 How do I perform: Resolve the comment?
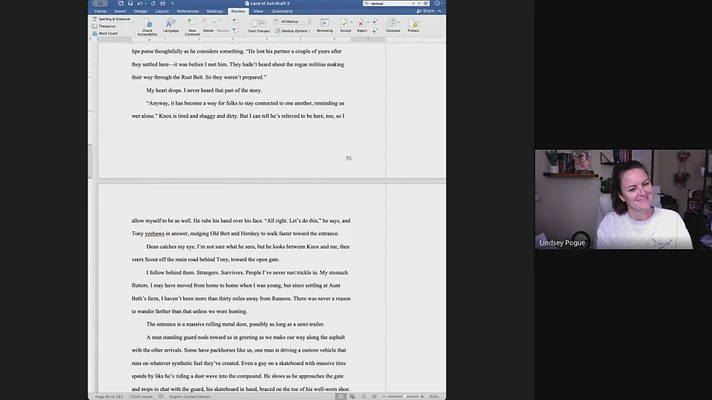223,26
